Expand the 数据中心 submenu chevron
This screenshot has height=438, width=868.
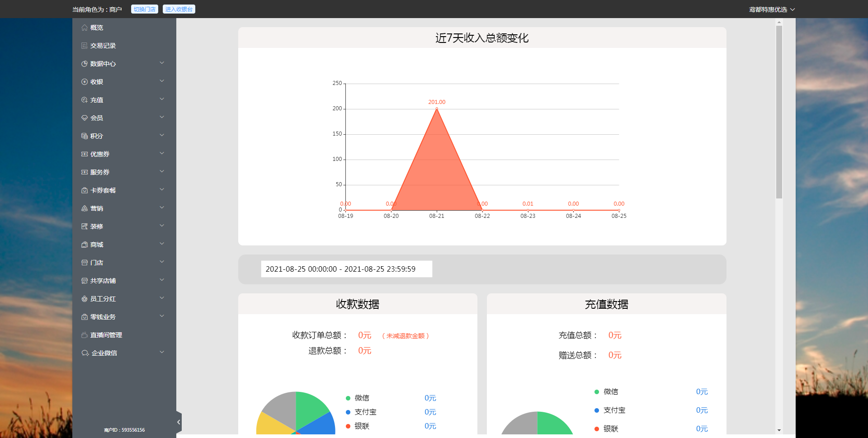click(x=162, y=63)
